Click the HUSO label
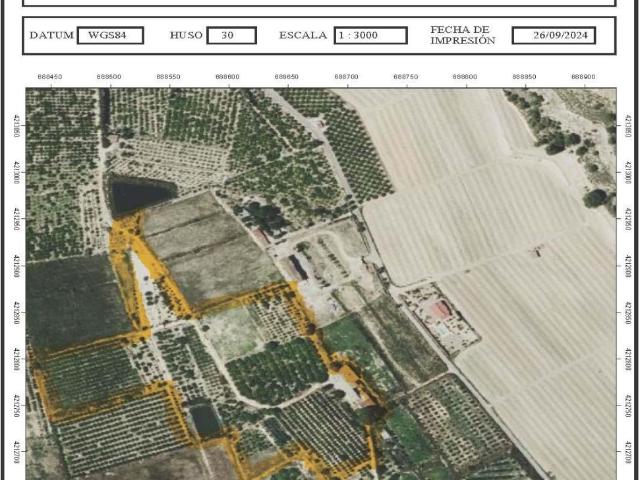Screen dimensions: 640x480 [186, 36]
